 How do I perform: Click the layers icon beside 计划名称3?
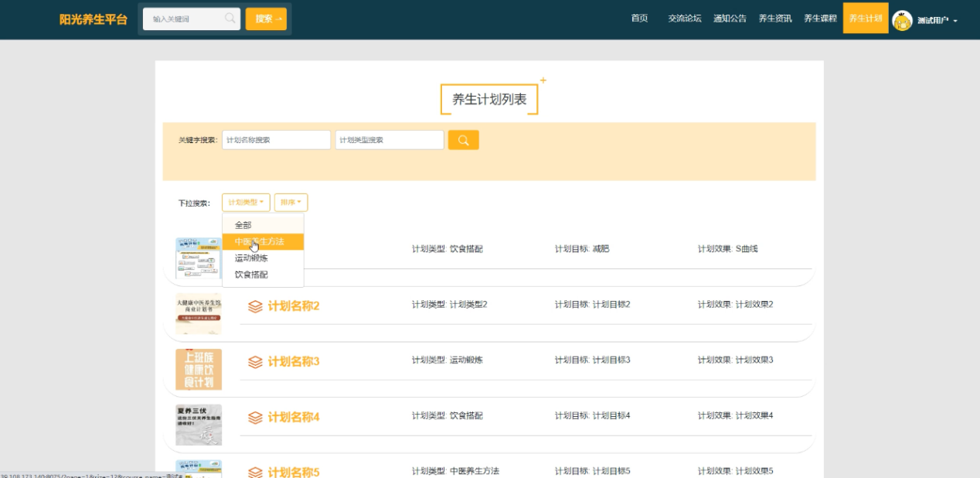point(255,362)
